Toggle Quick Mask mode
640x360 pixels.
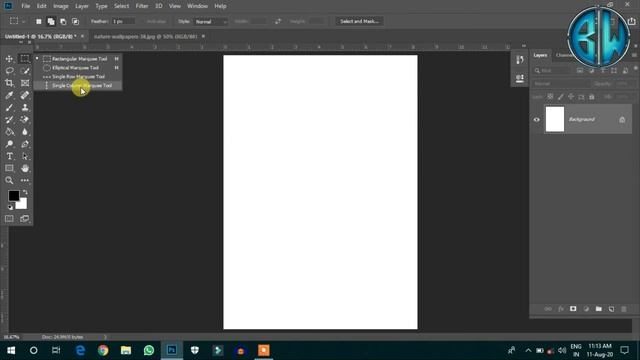9,219
